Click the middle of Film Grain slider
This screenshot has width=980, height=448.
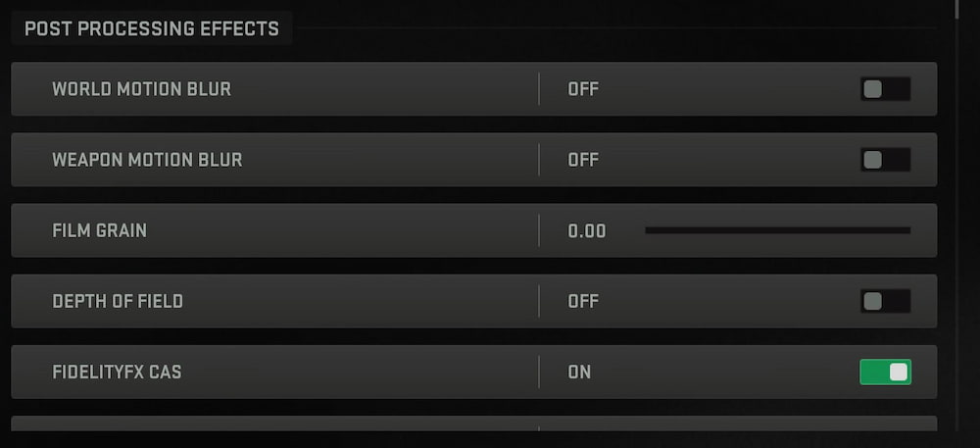778,230
